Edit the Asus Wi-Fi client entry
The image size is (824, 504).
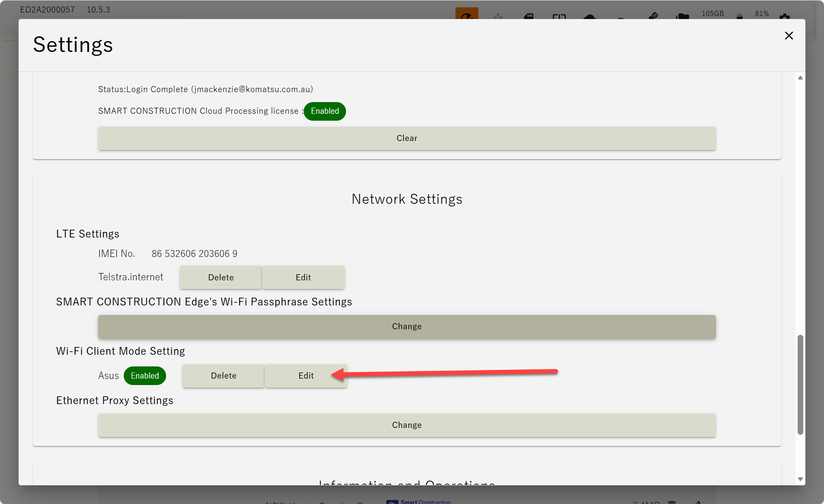306,376
